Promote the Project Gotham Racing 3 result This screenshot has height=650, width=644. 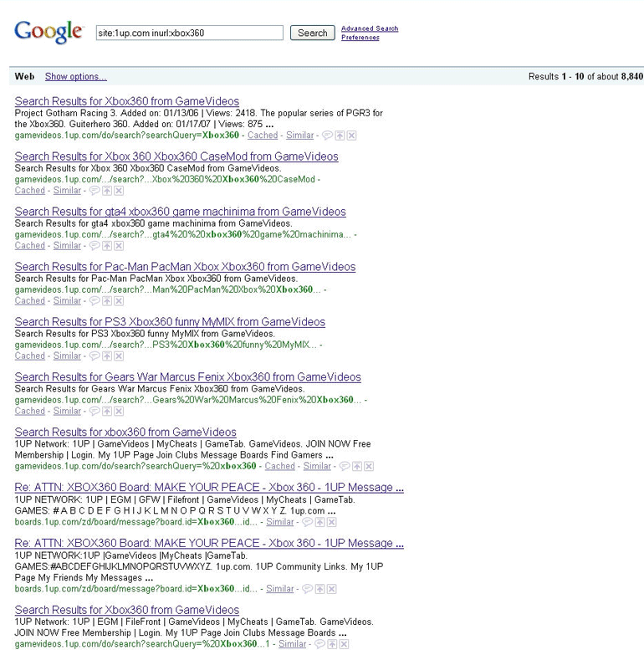pos(340,136)
